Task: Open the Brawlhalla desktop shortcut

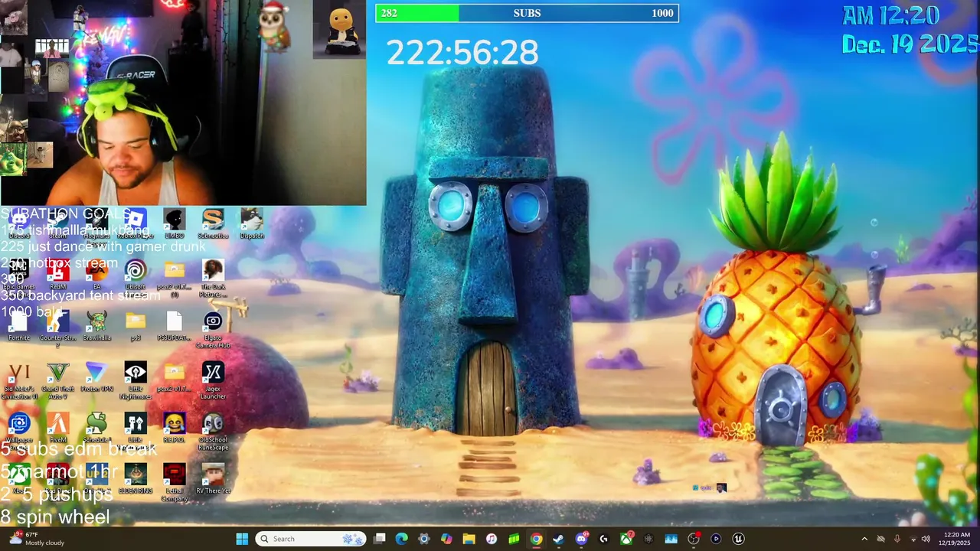Action: coord(96,326)
